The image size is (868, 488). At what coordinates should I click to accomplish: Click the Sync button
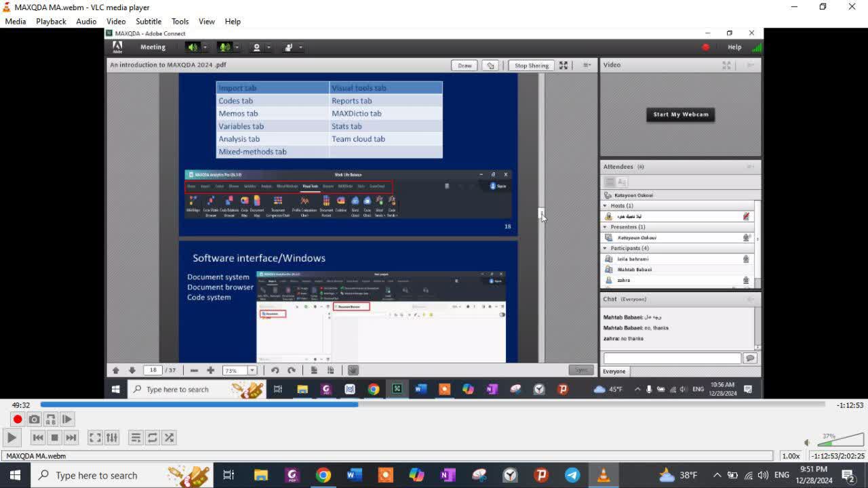click(x=581, y=370)
